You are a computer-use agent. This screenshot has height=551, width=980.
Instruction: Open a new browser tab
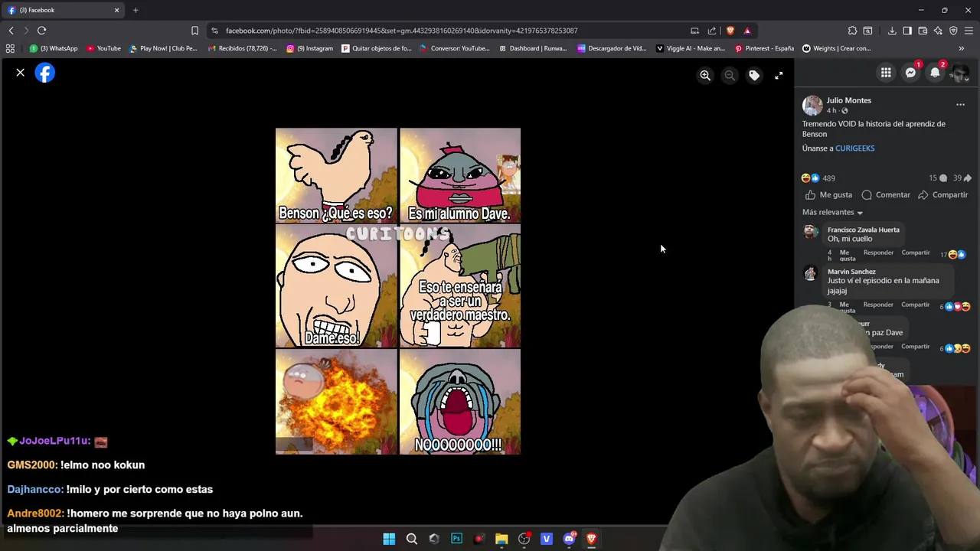tap(136, 10)
